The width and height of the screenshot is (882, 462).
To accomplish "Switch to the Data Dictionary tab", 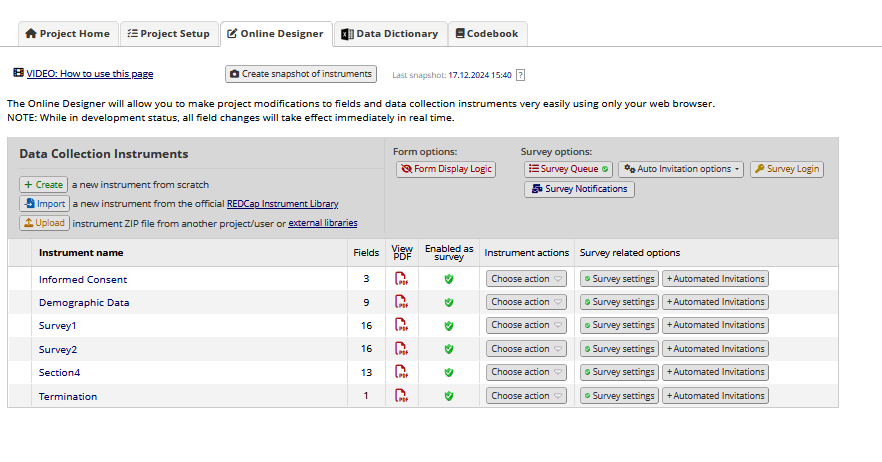I will point(389,33).
